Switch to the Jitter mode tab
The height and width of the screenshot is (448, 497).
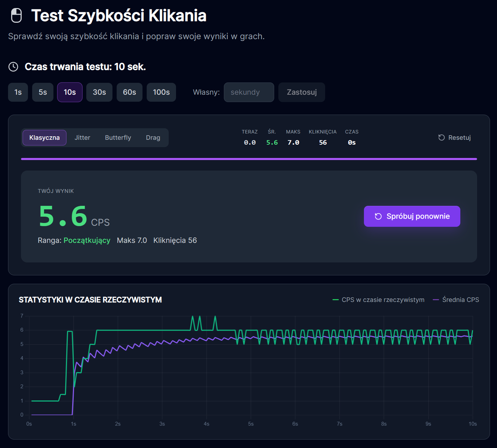[x=82, y=138]
